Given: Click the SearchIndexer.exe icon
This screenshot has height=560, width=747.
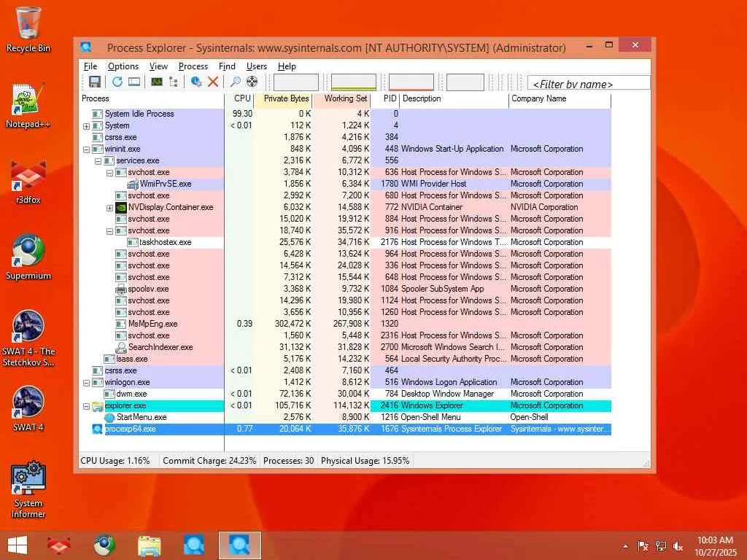Looking at the screenshot, I should pyautogui.click(x=121, y=347).
